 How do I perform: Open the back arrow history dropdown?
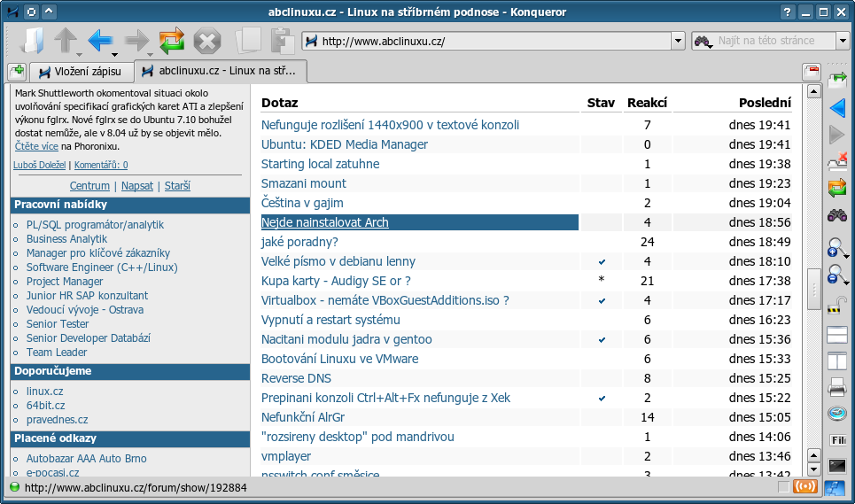tap(114, 55)
